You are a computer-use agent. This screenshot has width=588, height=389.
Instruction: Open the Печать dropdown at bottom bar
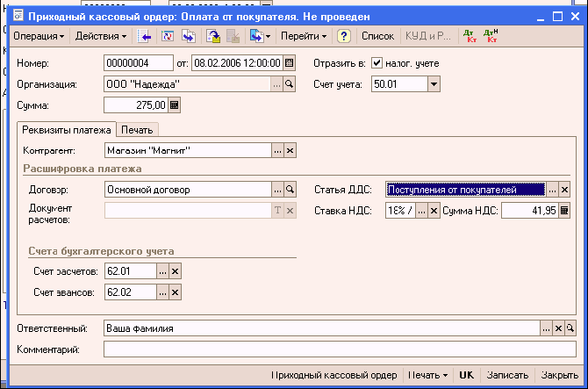(428, 375)
